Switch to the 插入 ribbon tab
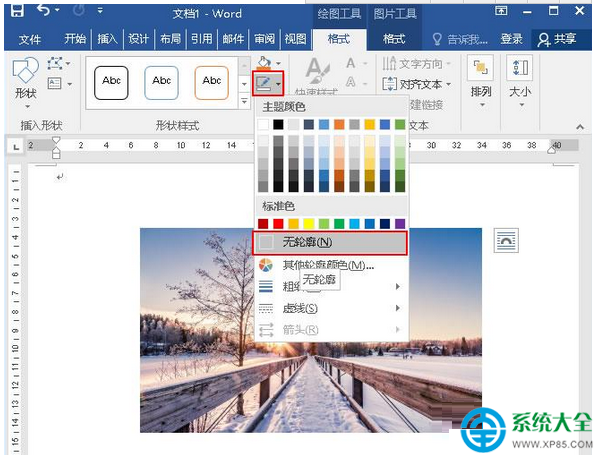Image resolution: width=595 pixels, height=455 pixels. [x=107, y=39]
